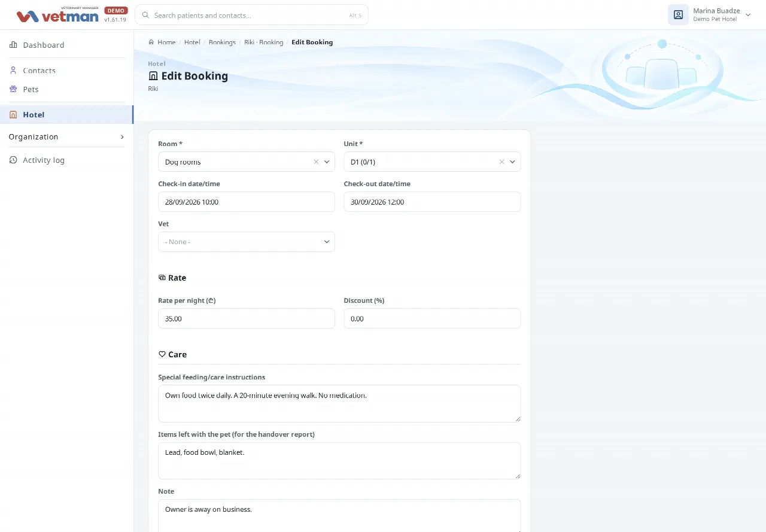This screenshot has width=766, height=532.
Task: Clear the Unit selection with the X
Action: point(502,162)
